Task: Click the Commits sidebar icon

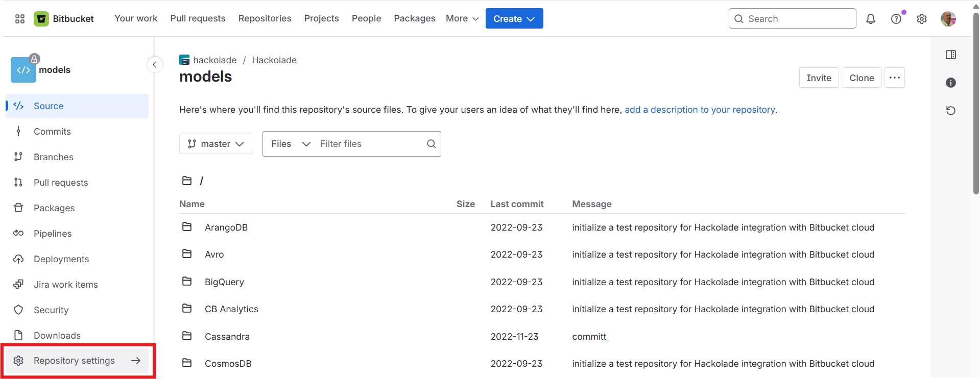Action: point(18,132)
